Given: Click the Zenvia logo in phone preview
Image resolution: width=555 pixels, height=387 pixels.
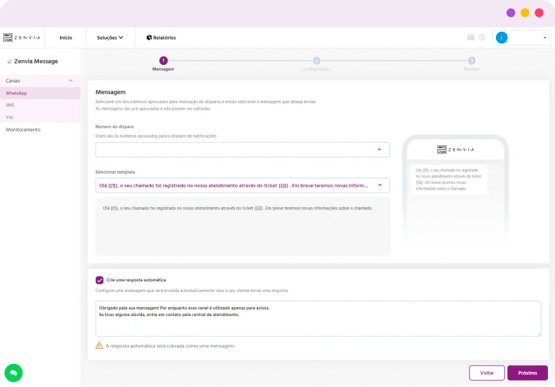Looking at the screenshot, I should [x=456, y=149].
